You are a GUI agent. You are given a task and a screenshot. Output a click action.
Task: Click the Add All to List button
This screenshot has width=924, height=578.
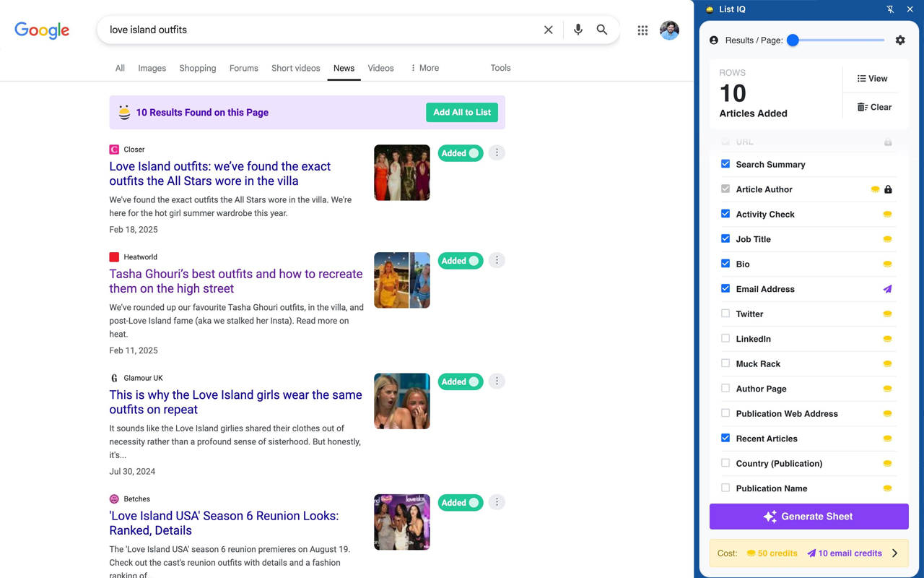[x=462, y=112]
